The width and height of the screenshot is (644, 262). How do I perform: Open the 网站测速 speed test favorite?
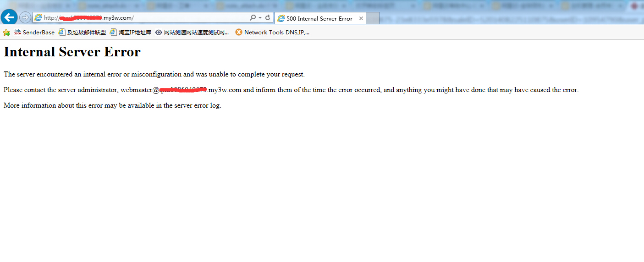[193, 32]
